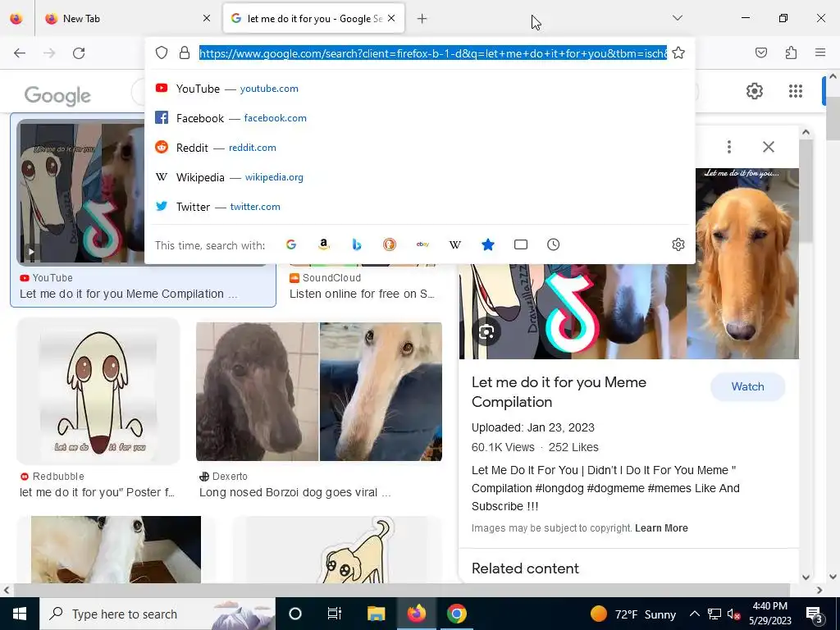Close the New Tab tab

207,18
